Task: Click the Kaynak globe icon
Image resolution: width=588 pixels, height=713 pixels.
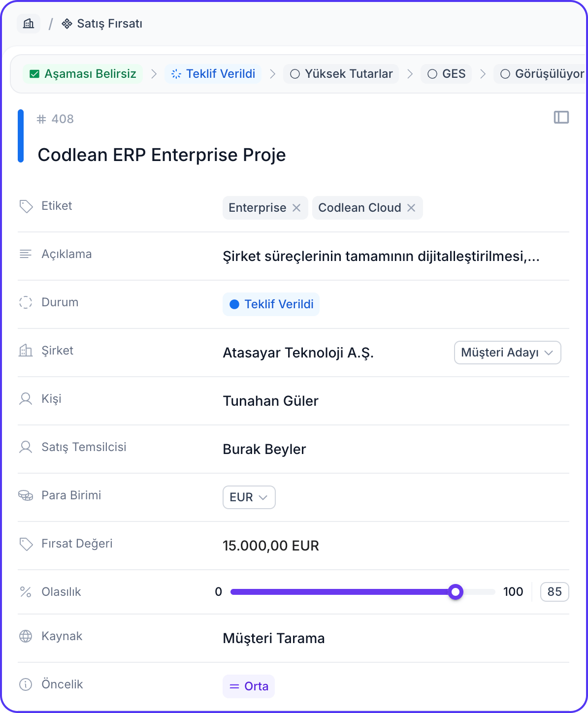Action: (x=26, y=636)
